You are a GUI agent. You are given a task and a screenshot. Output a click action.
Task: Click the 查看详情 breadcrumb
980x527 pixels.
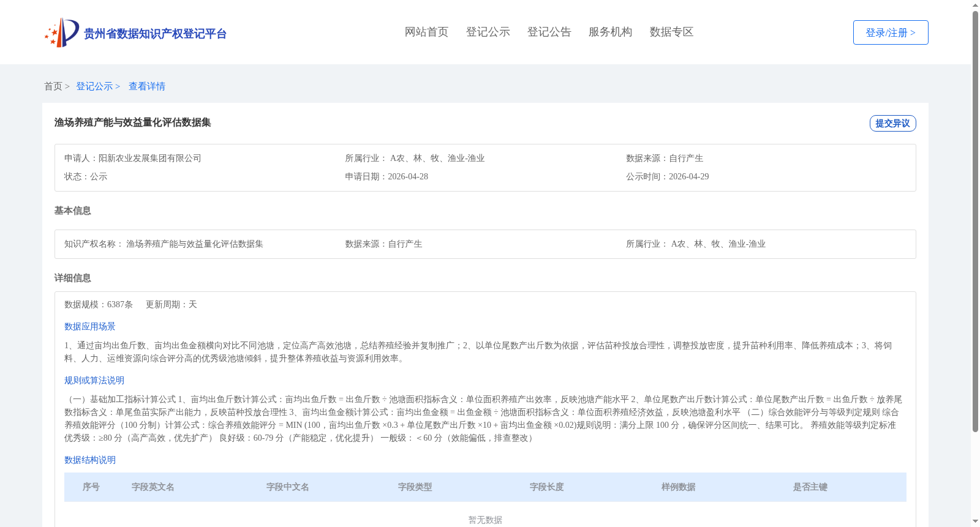coord(147,86)
